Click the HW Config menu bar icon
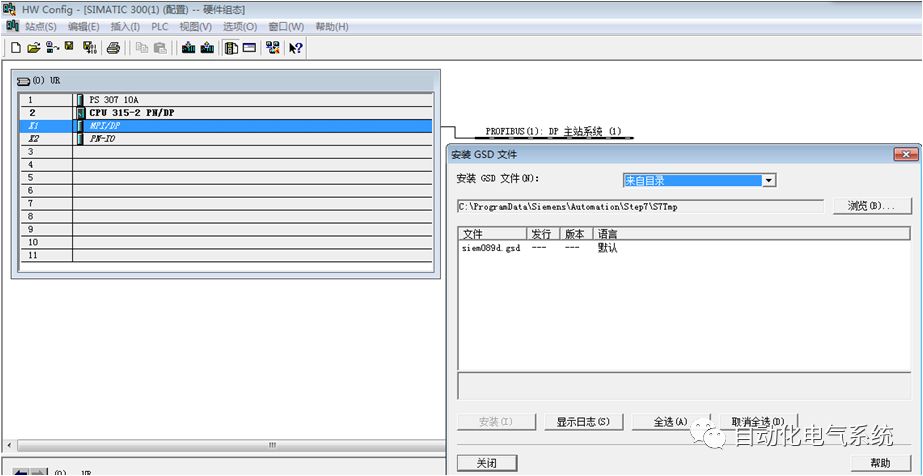This screenshot has height=476, width=923. [x=12, y=26]
